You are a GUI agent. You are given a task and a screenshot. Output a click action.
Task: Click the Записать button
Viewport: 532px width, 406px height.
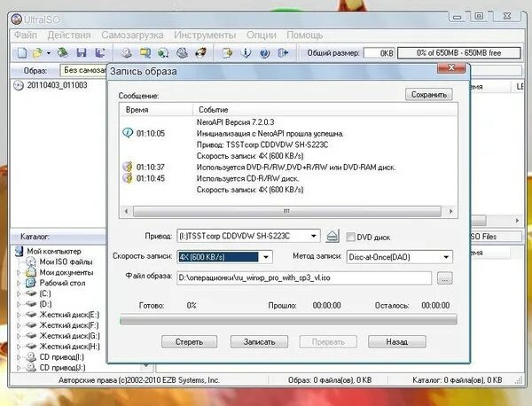click(x=259, y=341)
